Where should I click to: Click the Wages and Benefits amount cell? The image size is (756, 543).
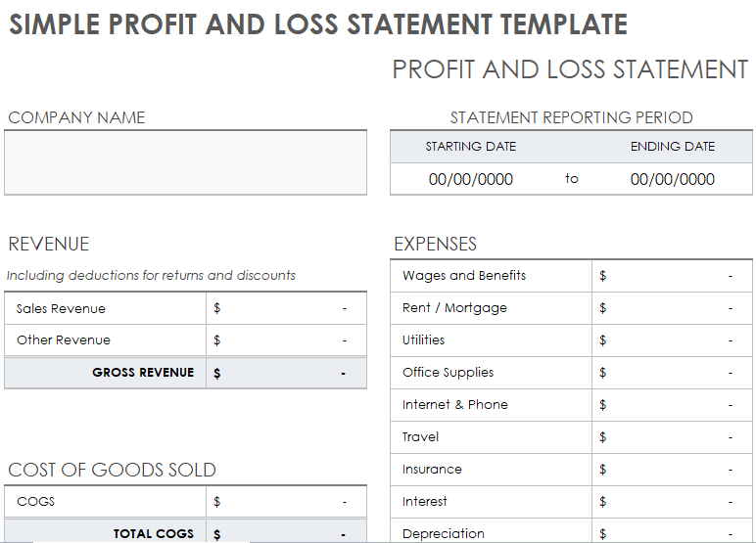[x=672, y=276]
